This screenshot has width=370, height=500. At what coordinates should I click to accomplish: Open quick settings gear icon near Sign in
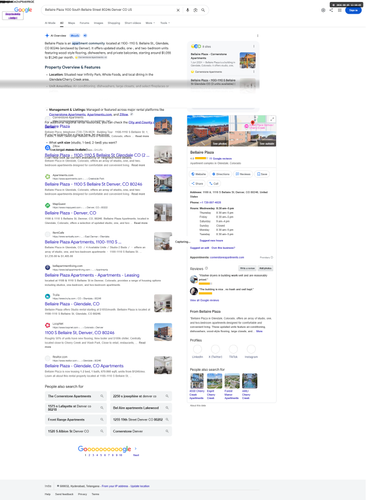[x=323, y=10]
